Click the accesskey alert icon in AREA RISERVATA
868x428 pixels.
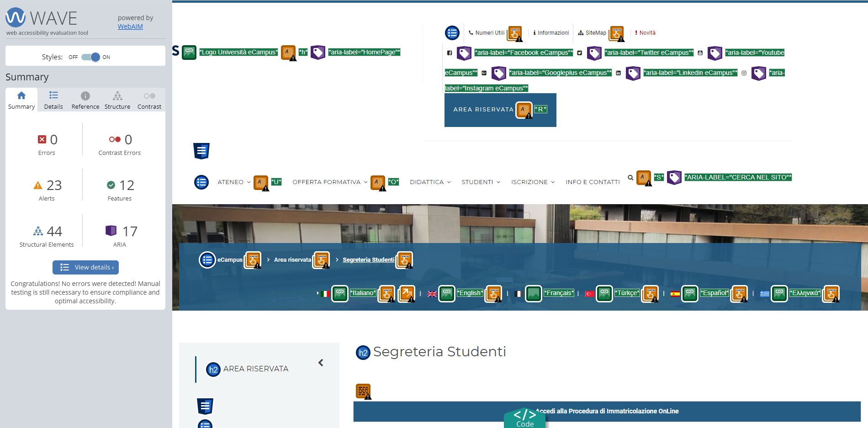pyautogui.click(x=524, y=110)
